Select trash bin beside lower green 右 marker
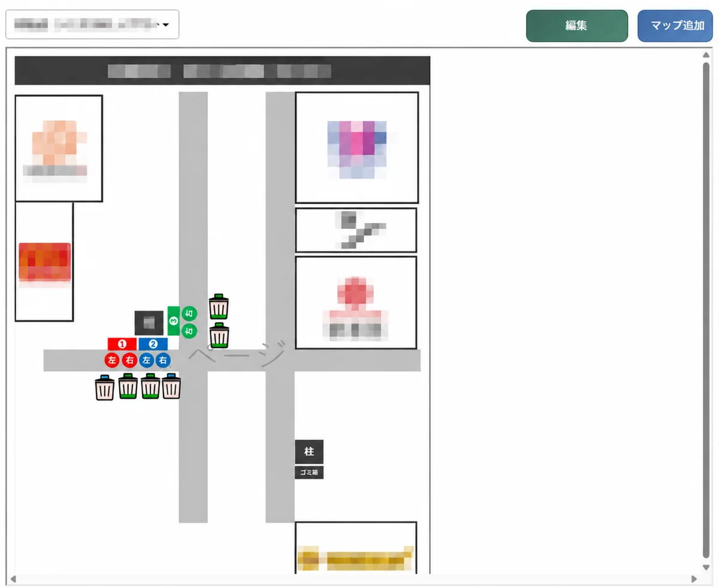The width and height of the screenshot is (719, 588). [x=219, y=335]
